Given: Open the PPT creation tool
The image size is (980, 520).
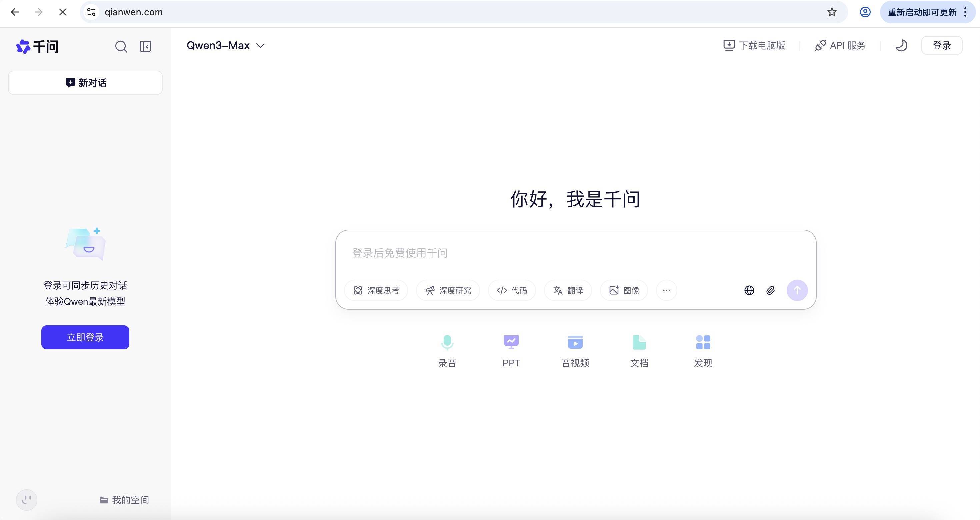Looking at the screenshot, I should [x=511, y=349].
